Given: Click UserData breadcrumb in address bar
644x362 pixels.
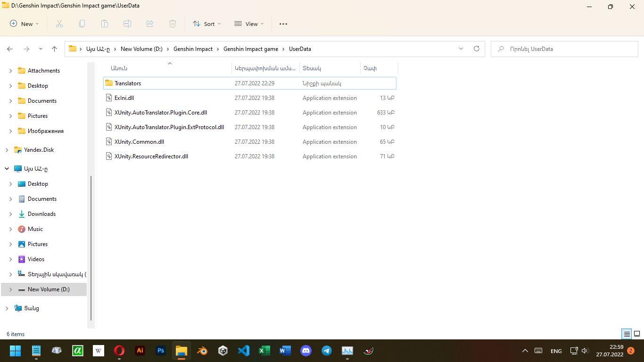Looking at the screenshot, I should [x=300, y=49].
